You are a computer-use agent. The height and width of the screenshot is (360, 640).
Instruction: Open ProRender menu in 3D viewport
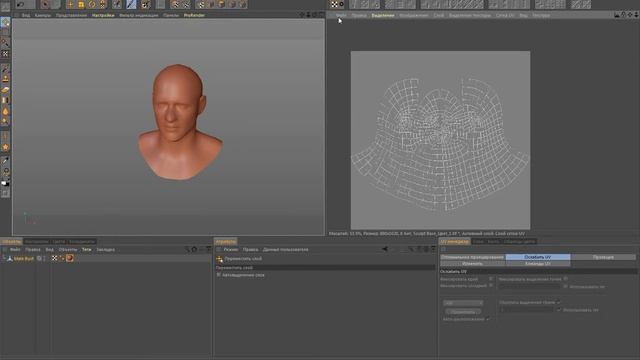(194, 15)
